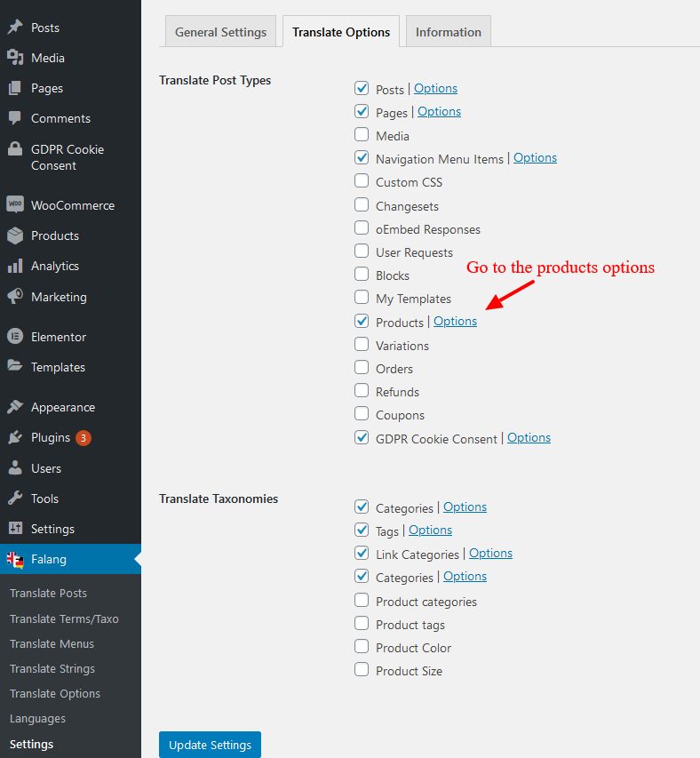This screenshot has width=700, height=758.
Task: Open Options link for Navigation Menu Items
Action: (536, 158)
